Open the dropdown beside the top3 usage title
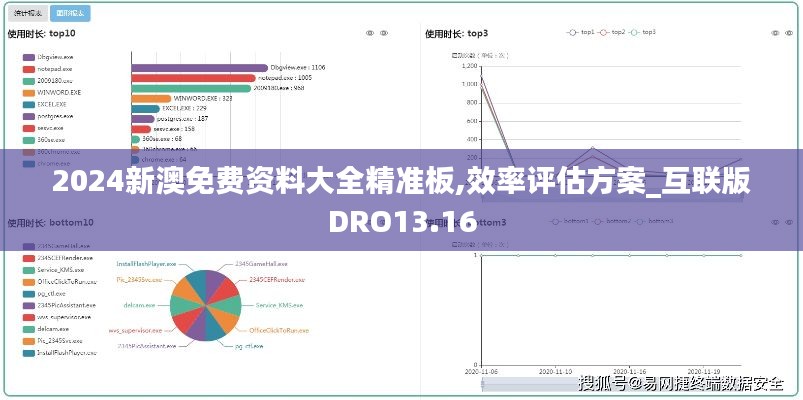The width and height of the screenshot is (803, 400). click(x=486, y=33)
